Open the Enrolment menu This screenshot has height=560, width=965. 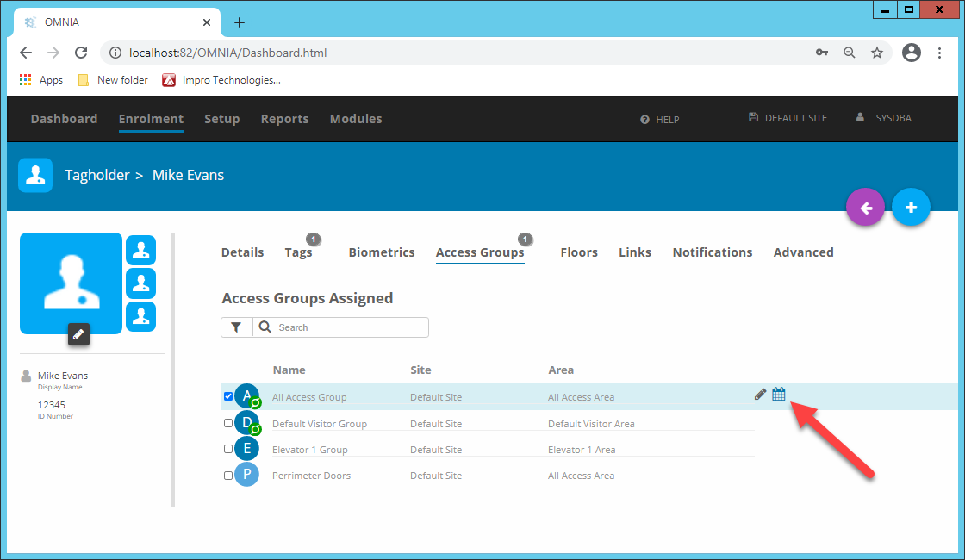[151, 119]
